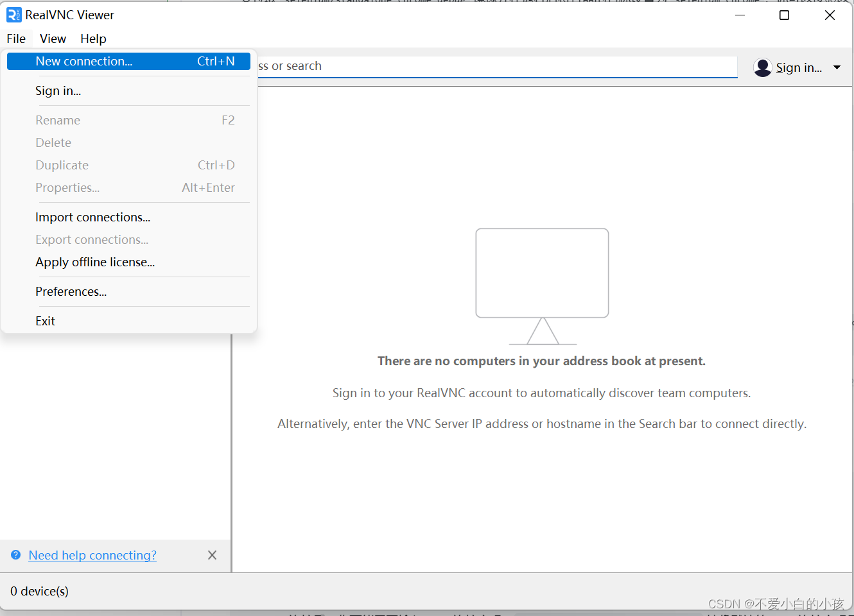
Task: Choose the Export connections menu entry
Action: (128, 239)
